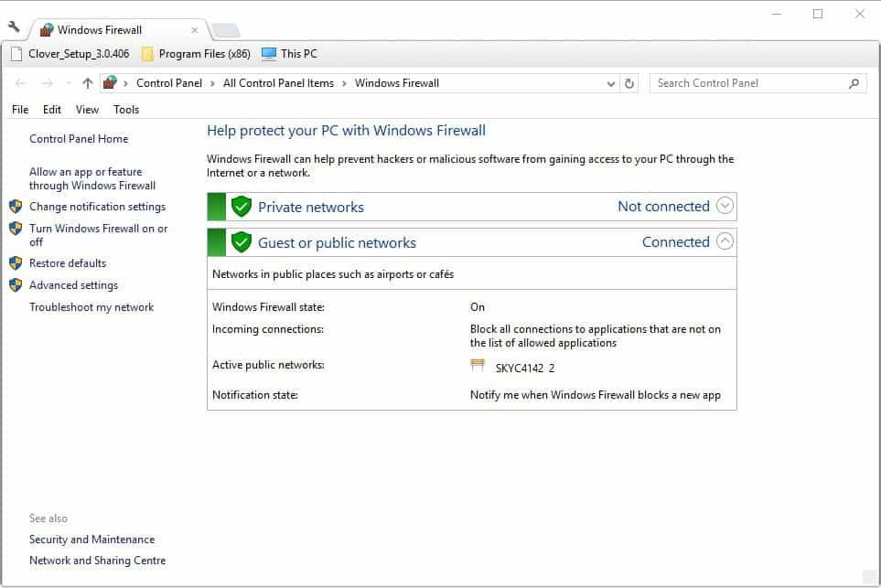The height and width of the screenshot is (588, 881).
Task: Expand the Private networks section
Action: [725, 206]
